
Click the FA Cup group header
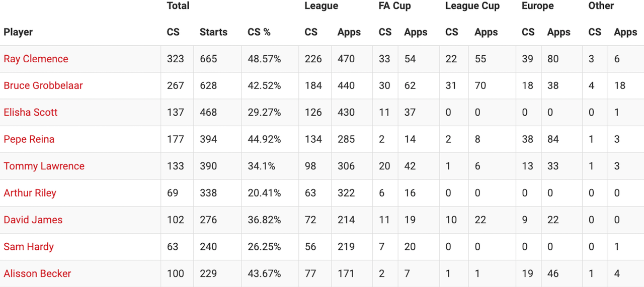pos(395,6)
